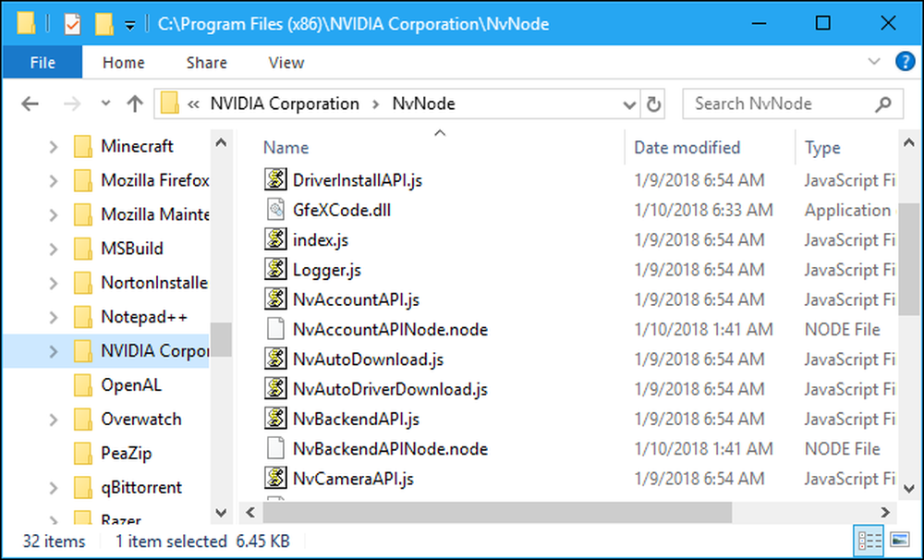Select the file named index.js
924x560 pixels.
click(x=321, y=240)
